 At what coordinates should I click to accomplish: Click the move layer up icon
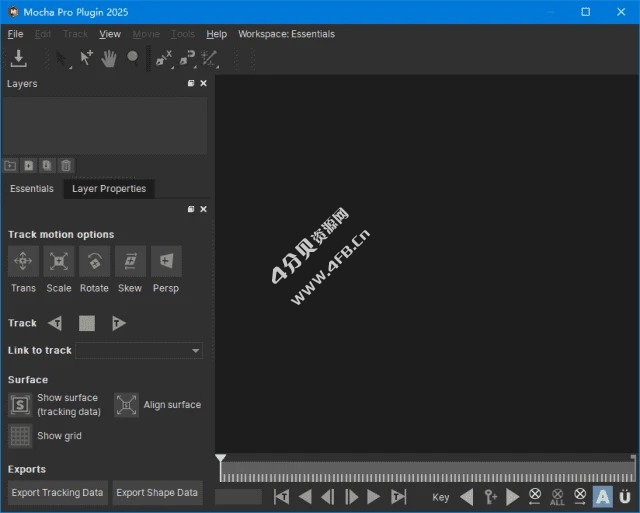point(29,166)
